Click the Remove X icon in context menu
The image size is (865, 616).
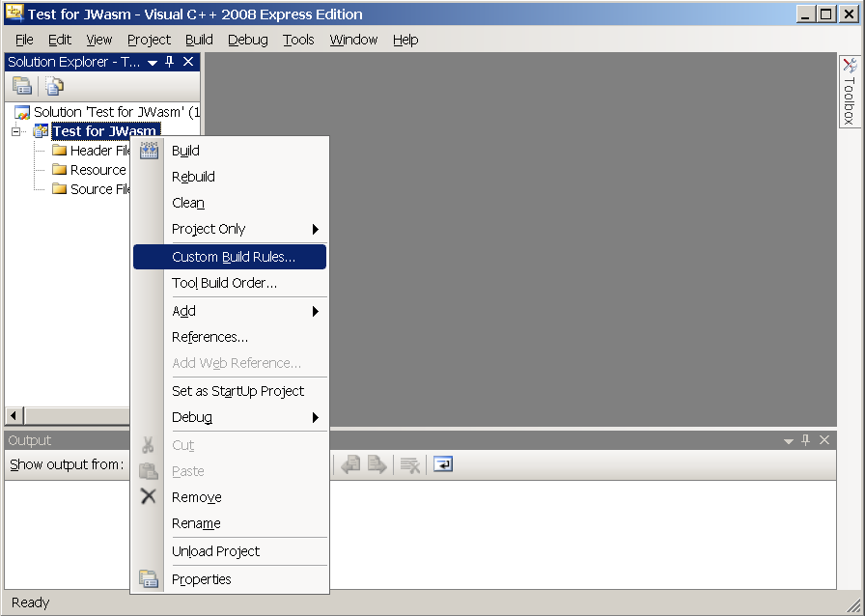tap(149, 496)
